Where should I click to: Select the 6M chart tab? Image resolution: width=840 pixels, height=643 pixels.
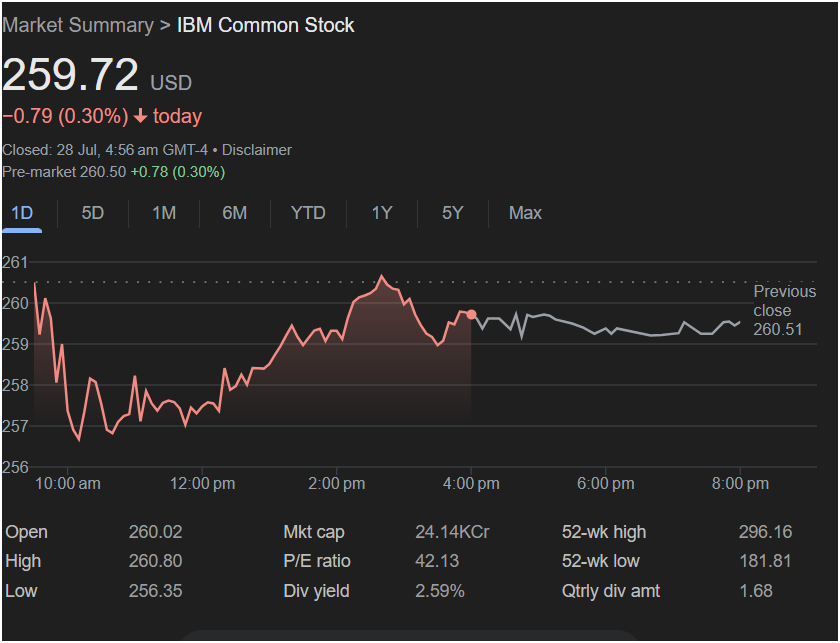coord(235,213)
